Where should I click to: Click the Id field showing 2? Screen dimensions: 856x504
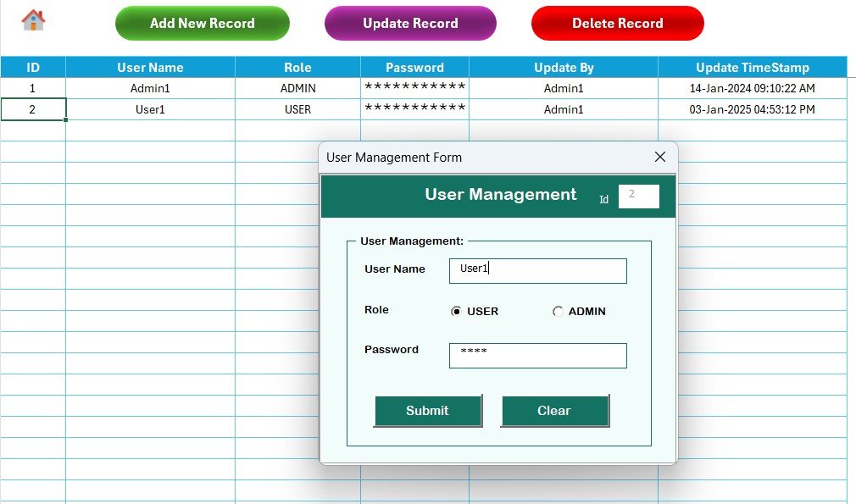click(638, 196)
